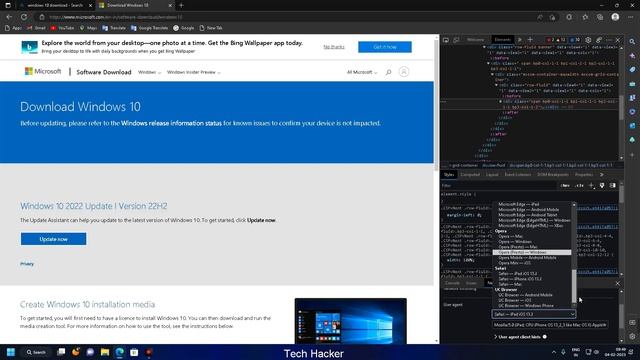Open search on the Microsoft site header

point(388,72)
